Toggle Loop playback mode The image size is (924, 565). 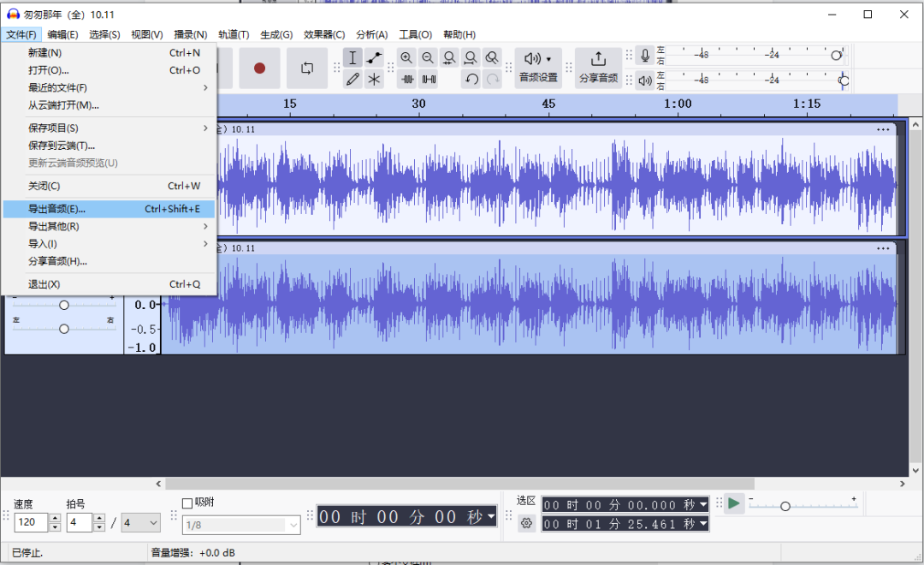click(x=306, y=68)
